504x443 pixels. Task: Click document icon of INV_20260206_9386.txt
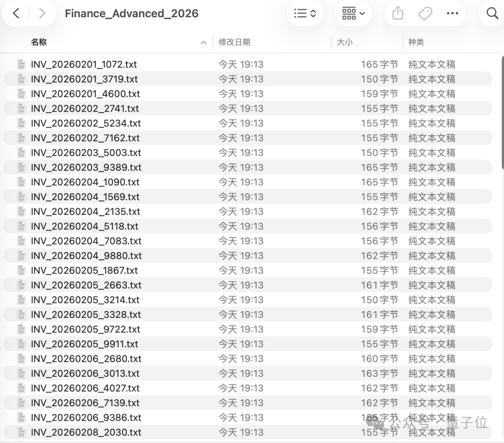pyautogui.click(x=21, y=418)
